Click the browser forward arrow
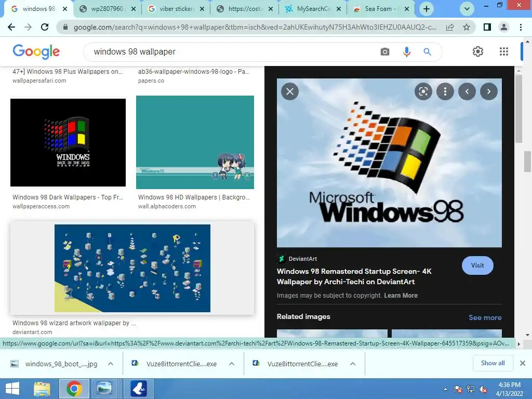The height and width of the screenshot is (399, 532). (28, 27)
